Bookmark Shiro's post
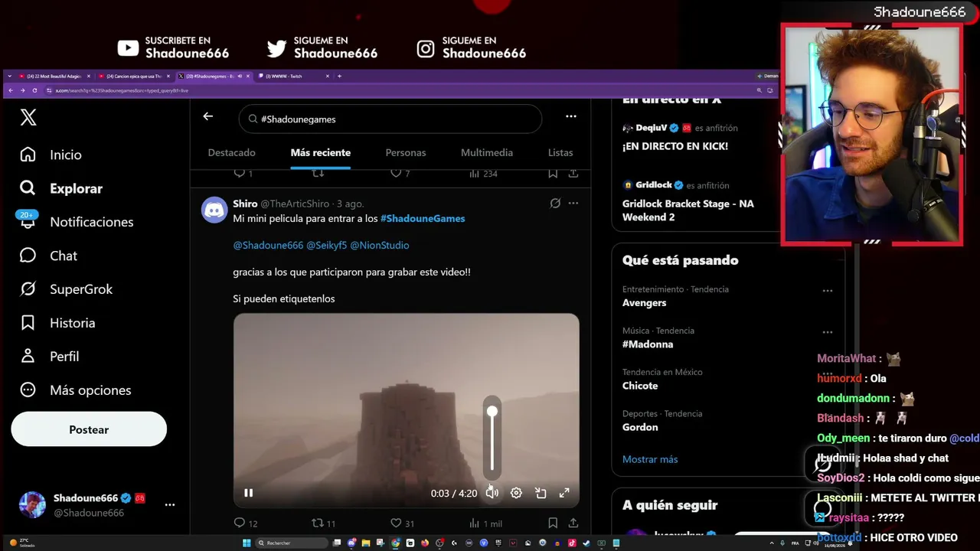The image size is (980, 551). point(553,523)
